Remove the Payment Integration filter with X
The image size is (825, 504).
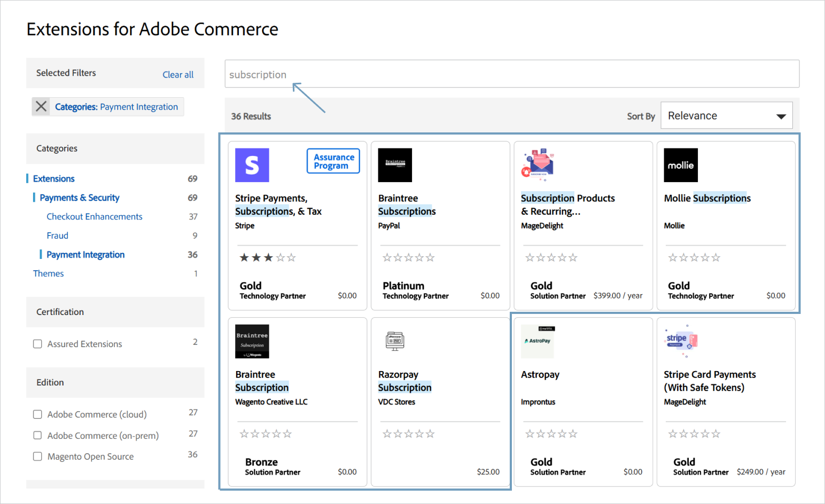[41, 107]
